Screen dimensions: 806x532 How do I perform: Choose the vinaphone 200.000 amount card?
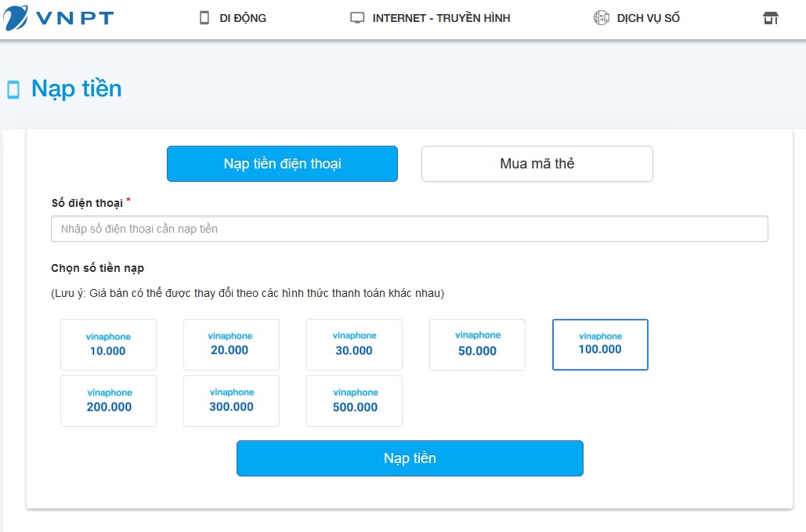[108, 401]
